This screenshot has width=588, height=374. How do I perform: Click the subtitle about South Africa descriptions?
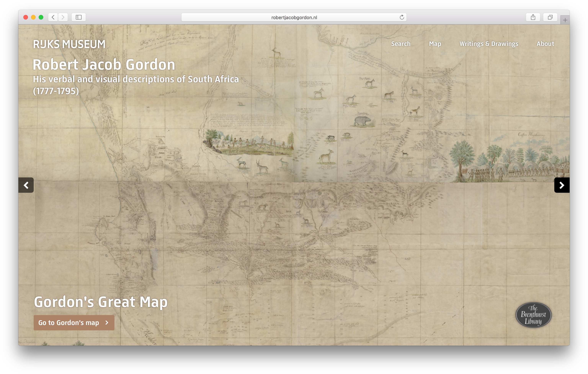coord(136,85)
